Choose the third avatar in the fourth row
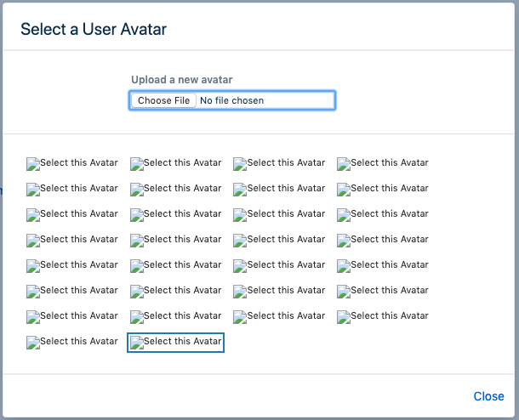Image resolution: width=519 pixels, height=420 pixels. pyautogui.click(x=279, y=240)
